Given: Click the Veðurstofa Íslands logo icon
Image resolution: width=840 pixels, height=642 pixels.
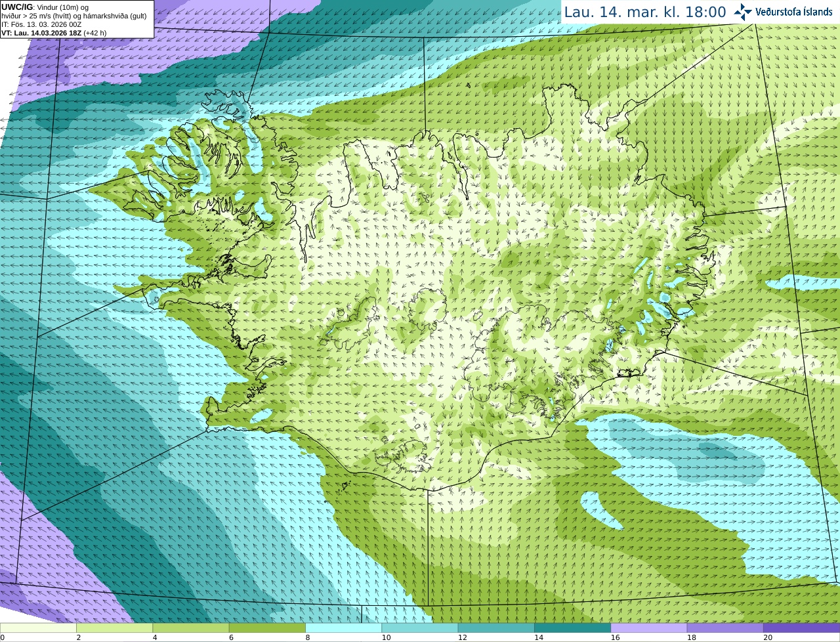Looking at the screenshot, I should [743, 12].
